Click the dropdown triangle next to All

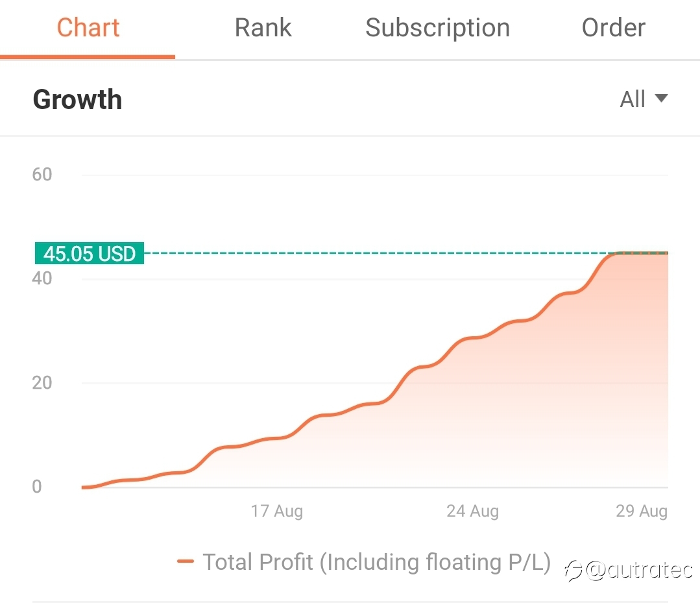click(661, 98)
